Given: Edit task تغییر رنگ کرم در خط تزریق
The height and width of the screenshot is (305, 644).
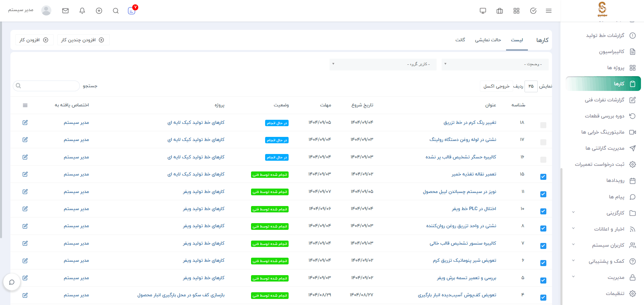Looking at the screenshot, I should tap(25, 122).
